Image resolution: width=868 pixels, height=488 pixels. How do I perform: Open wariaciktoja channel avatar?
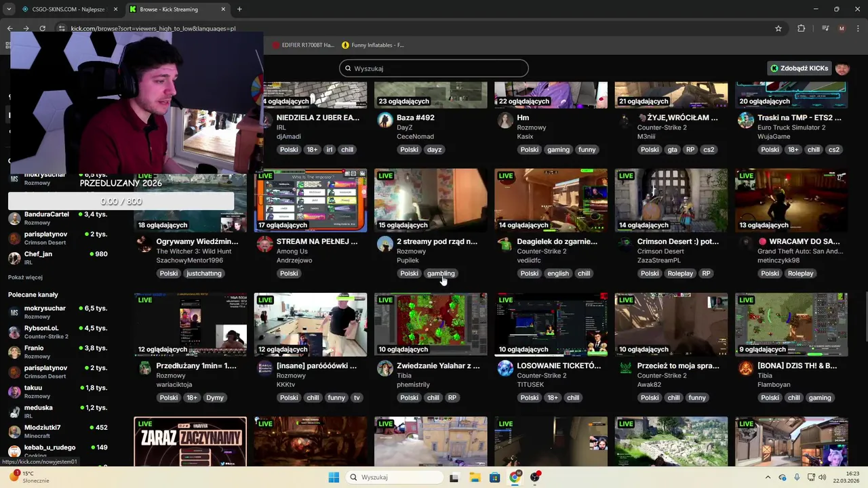[x=145, y=369]
